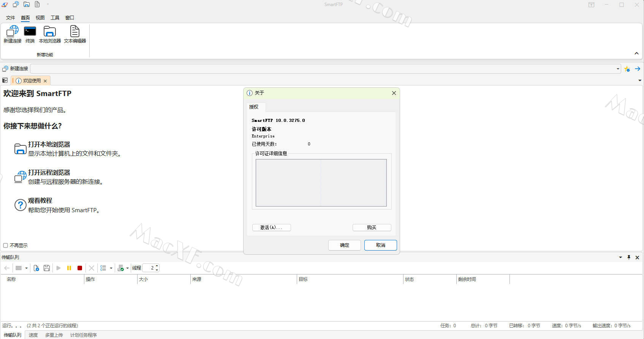Viewport: 644px width, 339px height.
Task: Click into the address input field
Action: pos(322,69)
